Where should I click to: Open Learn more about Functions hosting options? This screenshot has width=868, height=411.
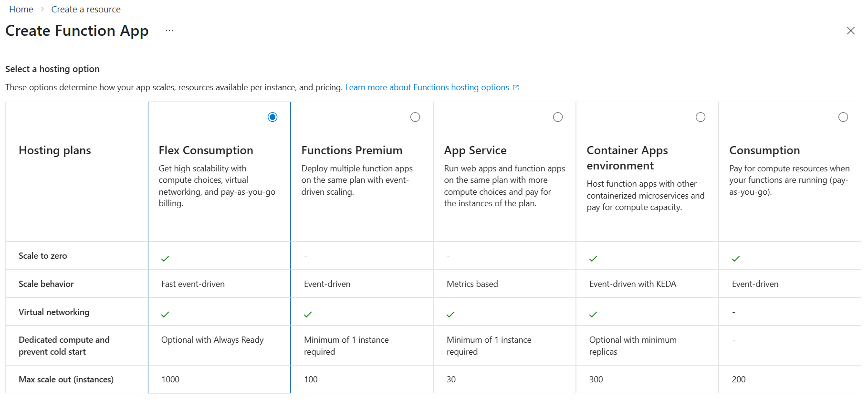pos(427,87)
